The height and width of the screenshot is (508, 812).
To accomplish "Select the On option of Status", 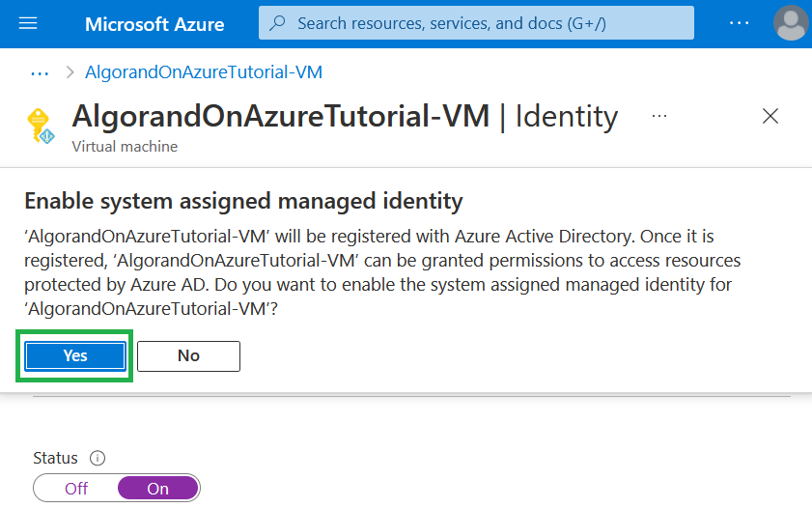I will pos(157,489).
